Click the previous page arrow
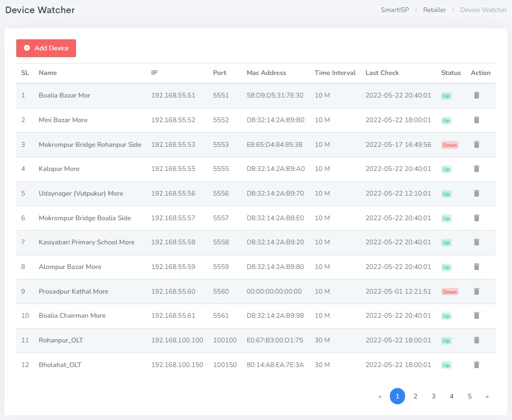This screenshot has height=420, width=512. coord(379,396)
